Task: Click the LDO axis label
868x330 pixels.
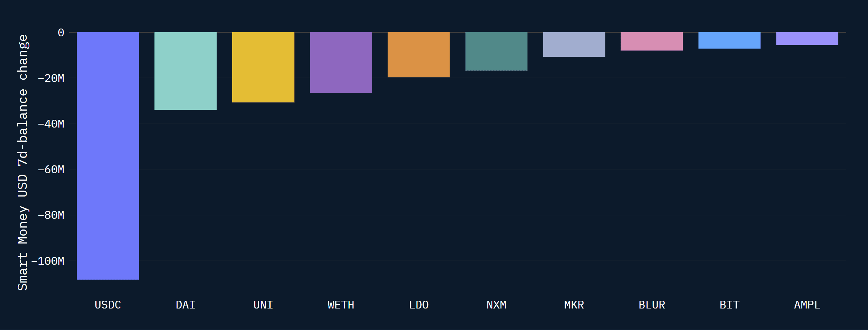Action: (419, 305)
